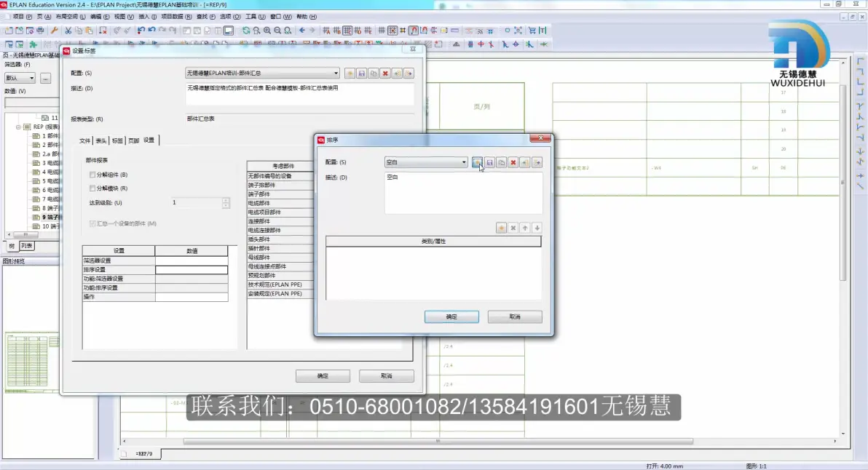
Task: Click 确定 button in 设置:标签 dialog
Action: click(x=323, y=376)
